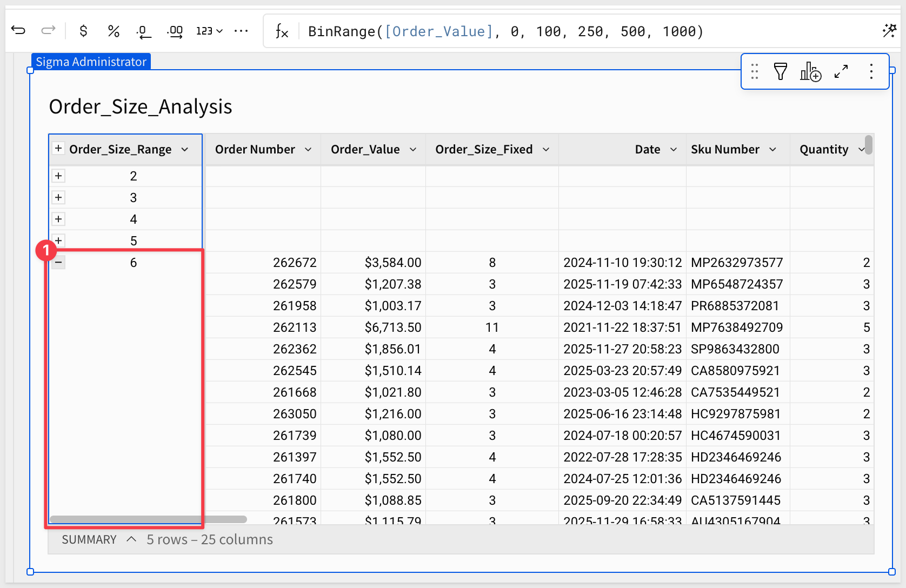
Task: Click the redo arrow icon
Action: click(48, 31)
